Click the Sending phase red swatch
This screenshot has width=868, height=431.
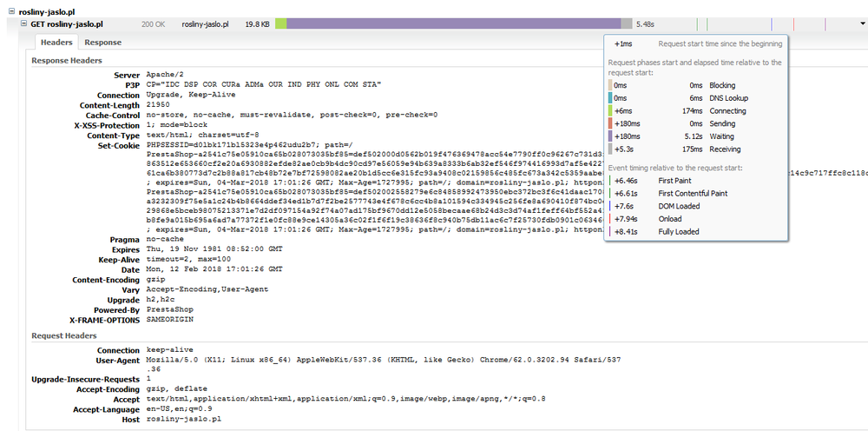[610, 123]
